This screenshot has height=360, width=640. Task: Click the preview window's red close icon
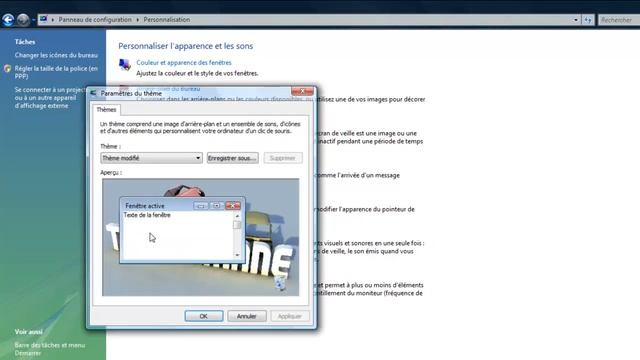pyautogui.click(x=233, y=206)
